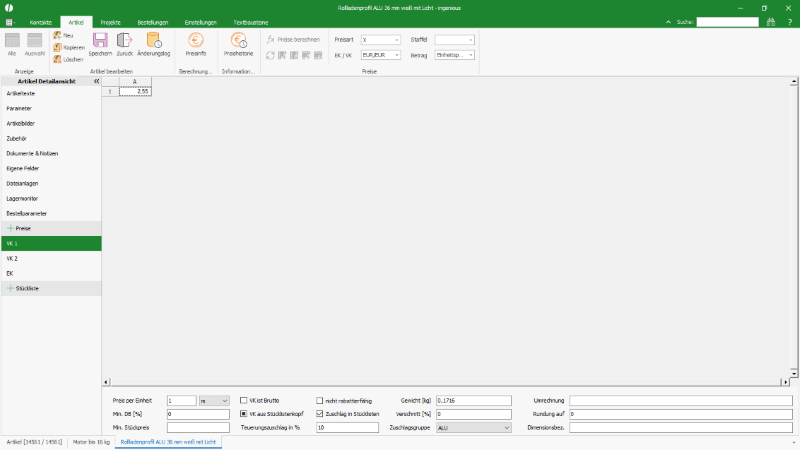Click the fourth table icon right of refresh arrows
The height and width of the screenshot is (450, 800).
coord(318,55)
